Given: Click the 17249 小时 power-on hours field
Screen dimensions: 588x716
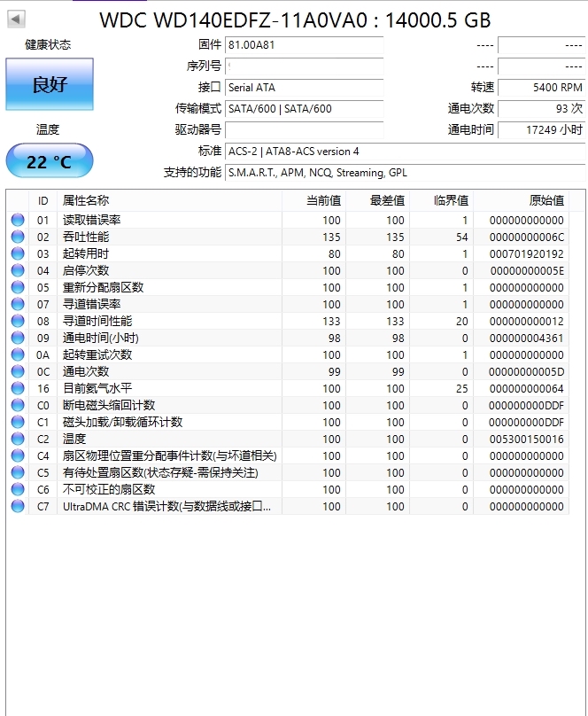Looking at the screenshot, I should coord(541,130).
